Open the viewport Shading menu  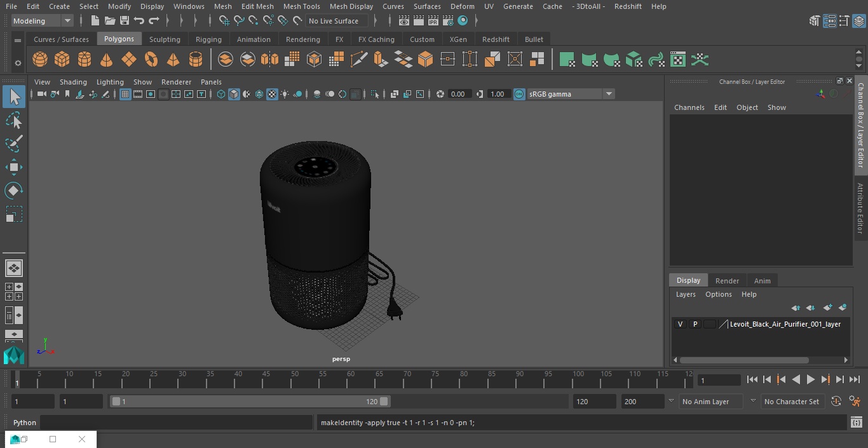click(73, 82)
